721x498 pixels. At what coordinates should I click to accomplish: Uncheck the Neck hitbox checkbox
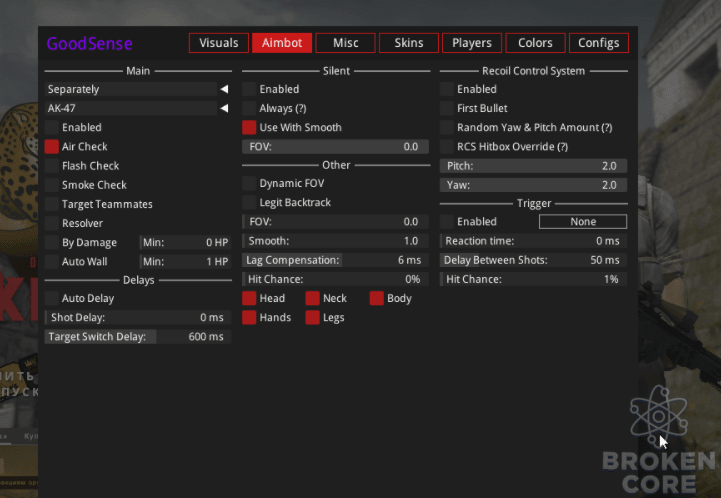313,298
